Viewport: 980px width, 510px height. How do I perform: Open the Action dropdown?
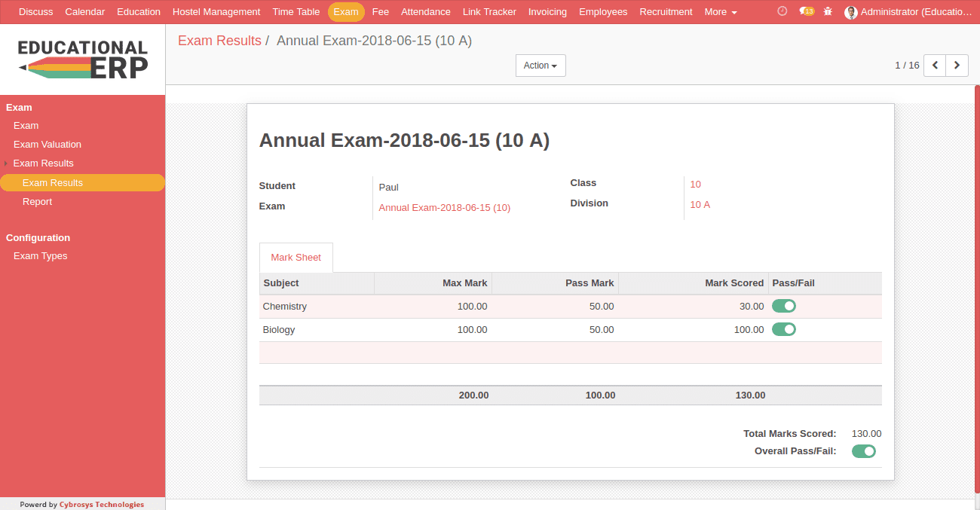[x=541, y=66]
